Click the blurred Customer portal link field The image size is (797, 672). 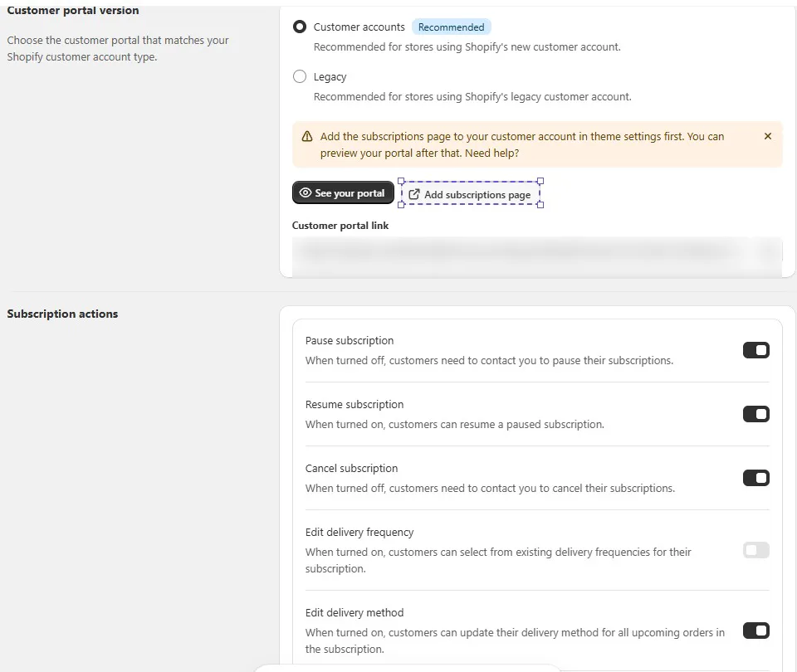[x=537, y=256]
